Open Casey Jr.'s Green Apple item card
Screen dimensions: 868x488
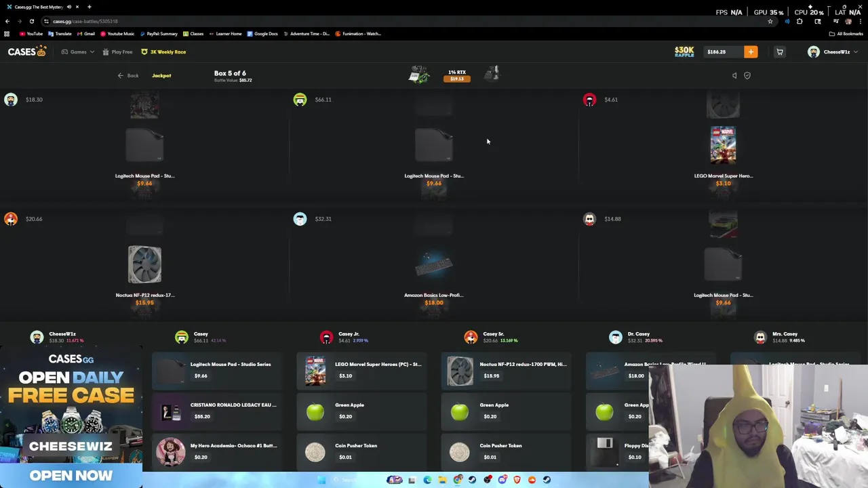362,411
